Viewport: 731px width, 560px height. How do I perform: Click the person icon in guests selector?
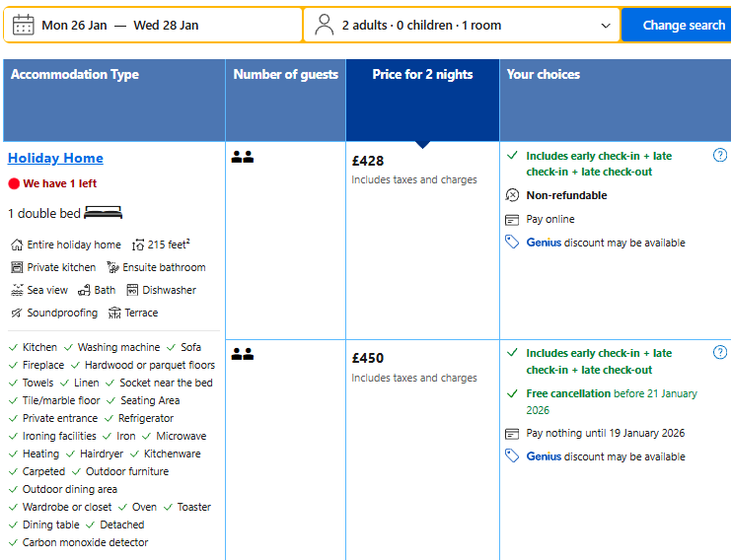325,25
